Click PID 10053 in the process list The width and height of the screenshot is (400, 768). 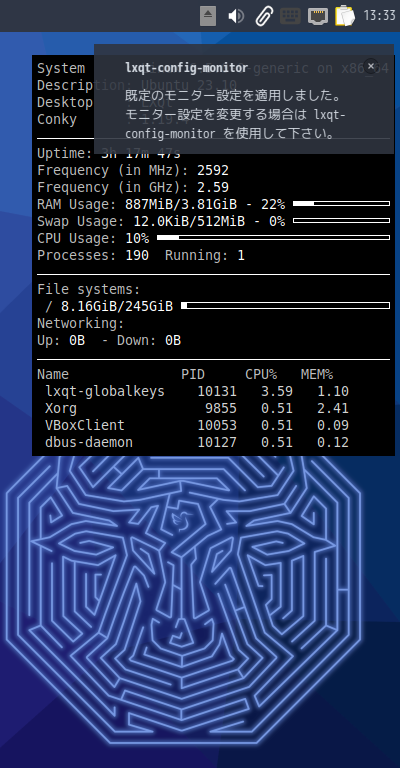pos(217,425)
